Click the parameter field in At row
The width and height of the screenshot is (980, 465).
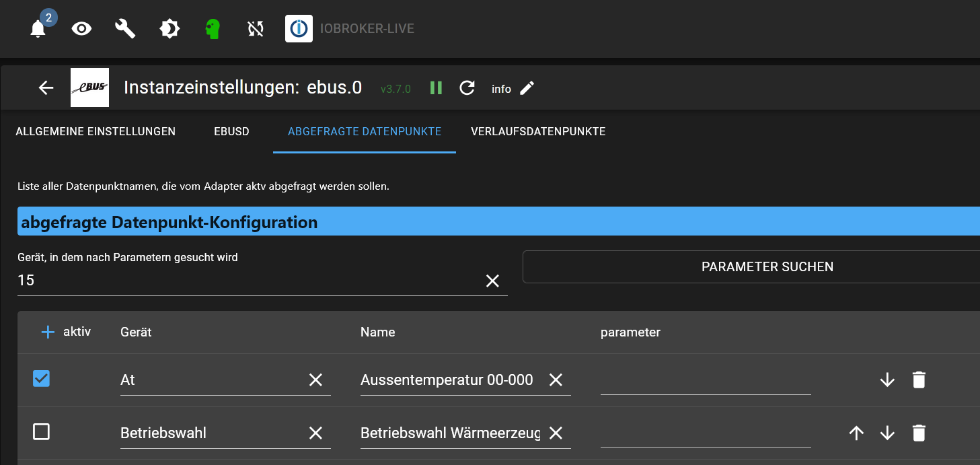click(x=705, y=380)
